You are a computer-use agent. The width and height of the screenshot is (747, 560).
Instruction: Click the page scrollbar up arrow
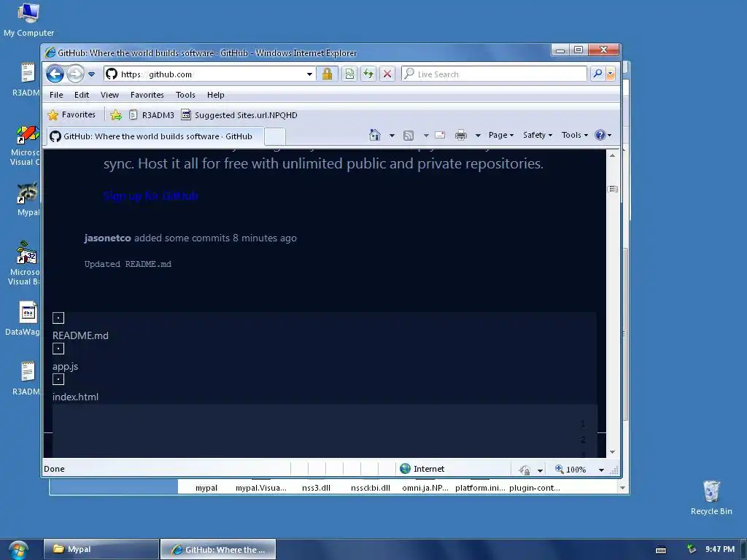(x=613, y=156)
